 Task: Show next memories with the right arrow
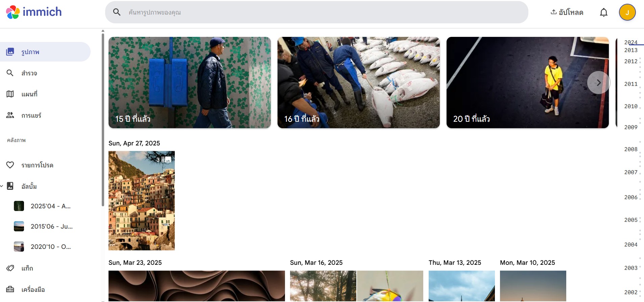click(598, 83)
